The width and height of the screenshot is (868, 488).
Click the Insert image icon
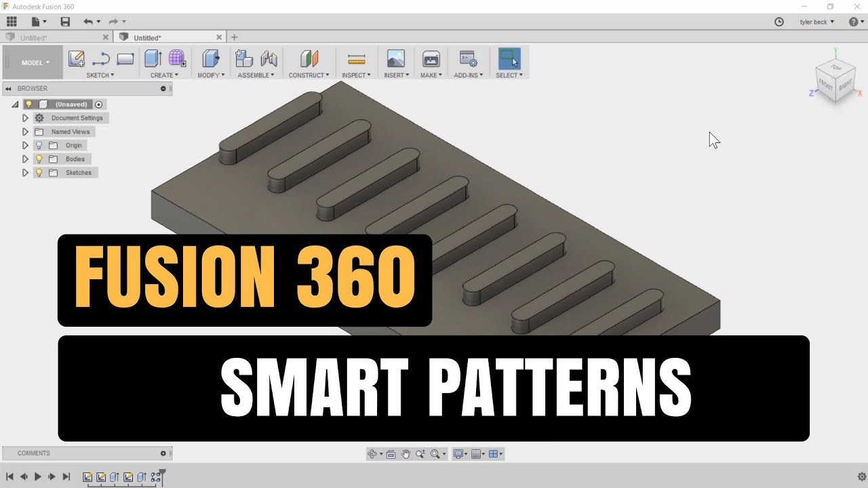pyautogui.click(x=395, y=59)
